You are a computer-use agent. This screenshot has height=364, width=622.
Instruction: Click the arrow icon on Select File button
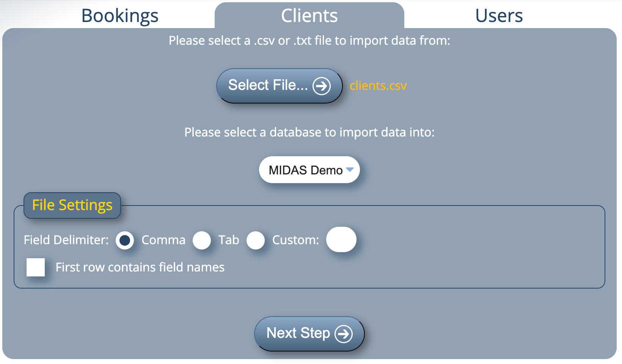[x=322, y=86]
